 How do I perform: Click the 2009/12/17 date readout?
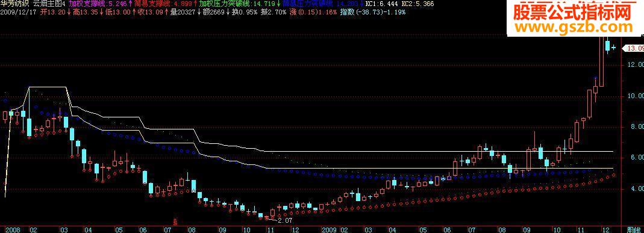[17, 12]
